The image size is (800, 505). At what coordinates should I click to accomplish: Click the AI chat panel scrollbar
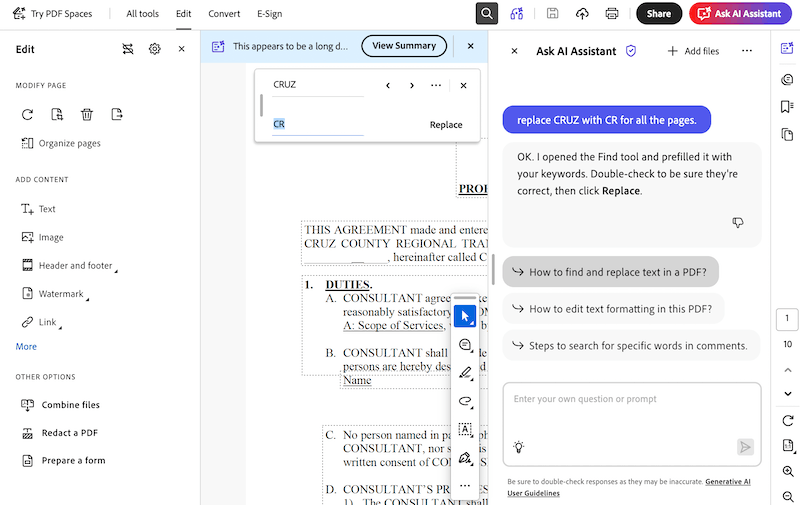point(493,269)
